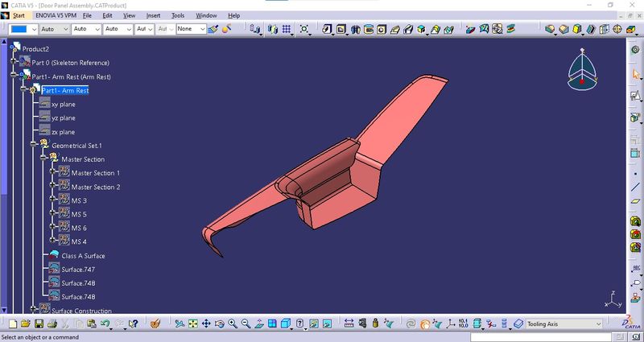Screen dimensions: 644x342
Task: Select the zx plane tree item
Action: (x=64, y=132)
